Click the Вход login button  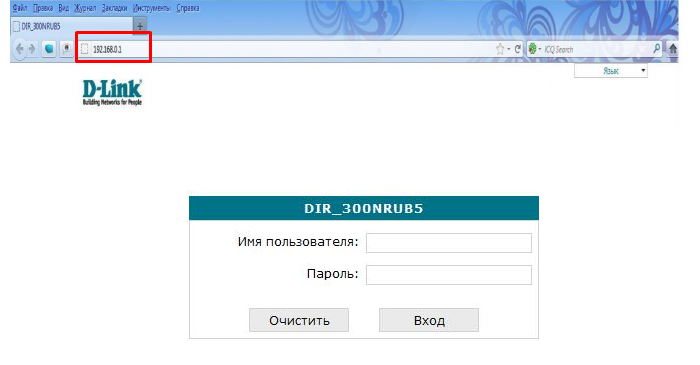(x=429, y=320)
